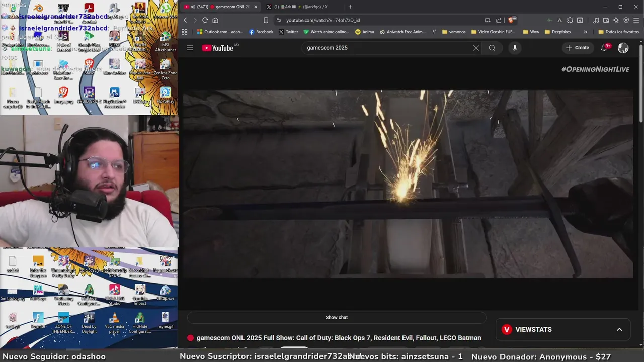Open the Create dropdown button
Screen dimensions: 644x362
(577, 48)
